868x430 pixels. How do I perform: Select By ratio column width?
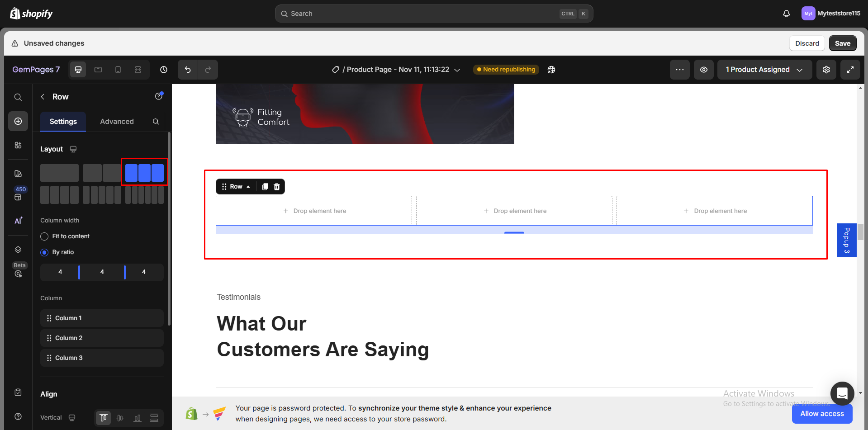(44, 252)
